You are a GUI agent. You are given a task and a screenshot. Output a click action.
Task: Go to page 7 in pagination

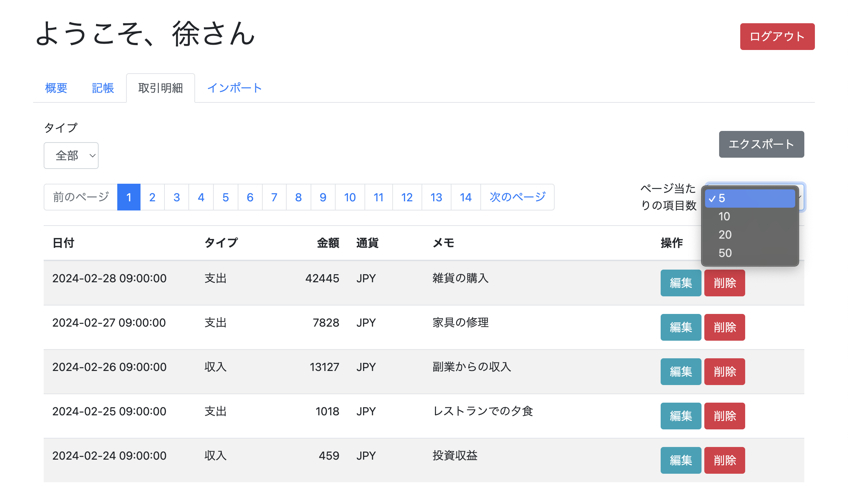click(274, 197)
